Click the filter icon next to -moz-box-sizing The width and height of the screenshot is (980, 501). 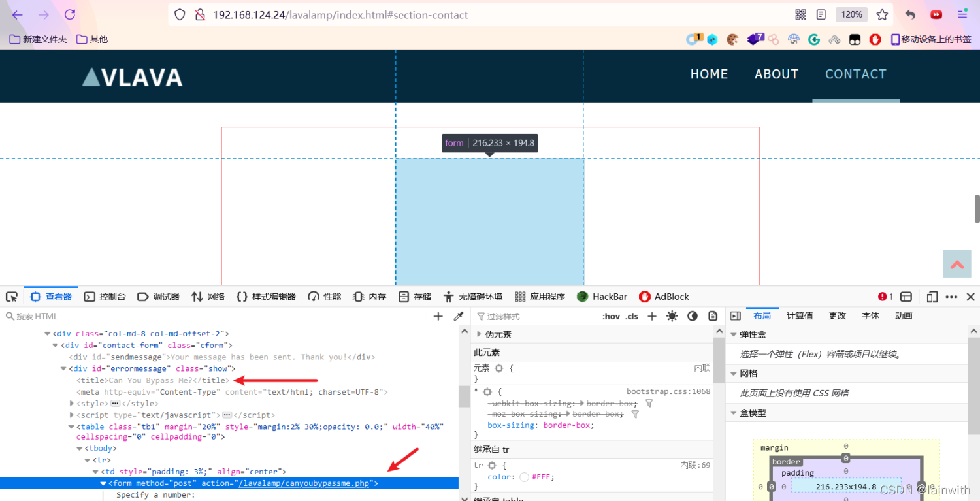point(634,413)
